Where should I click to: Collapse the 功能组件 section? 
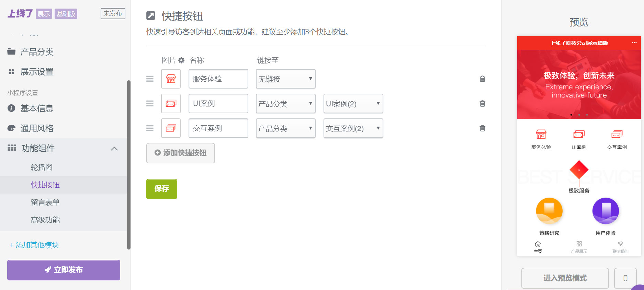pyautogui.click(x=114, y=149)
